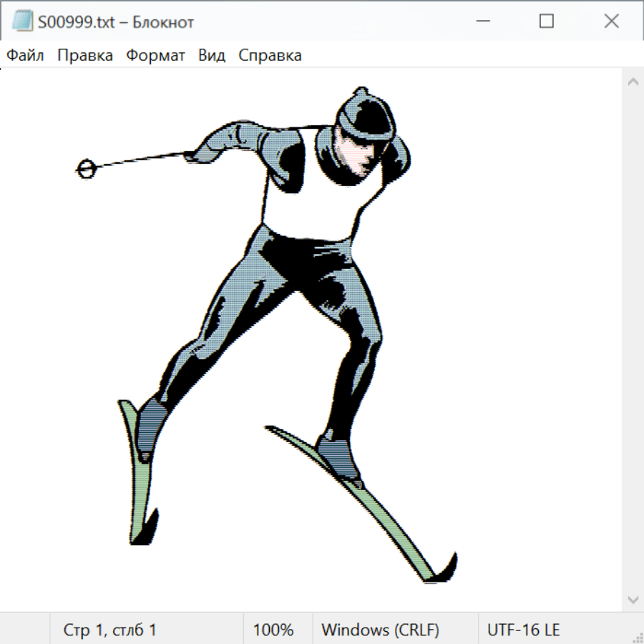This screenshot has width=644, height=644.
Task: Open the Правка menu
Action: point(85,56)
